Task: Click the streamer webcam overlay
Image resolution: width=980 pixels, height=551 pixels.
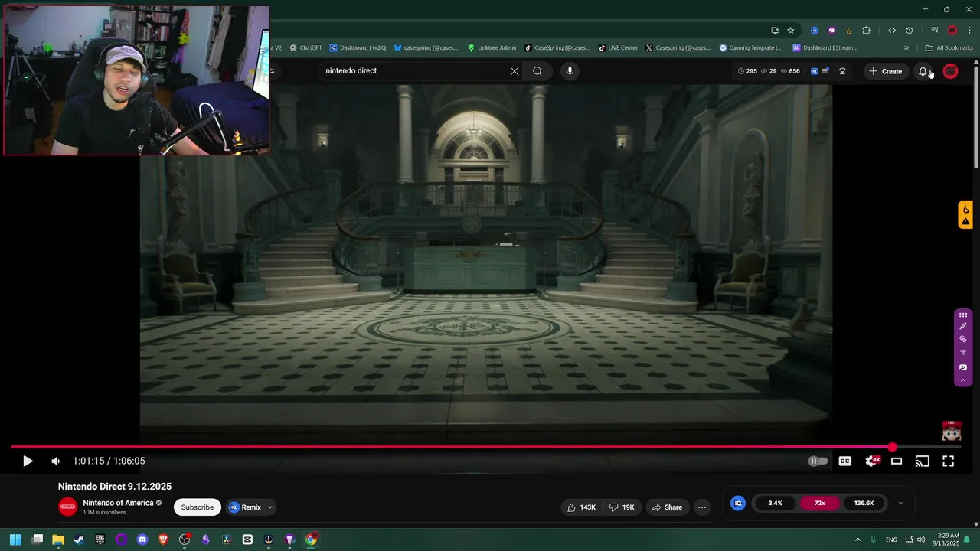Action: pyautogui.click(x=136, y=80)
